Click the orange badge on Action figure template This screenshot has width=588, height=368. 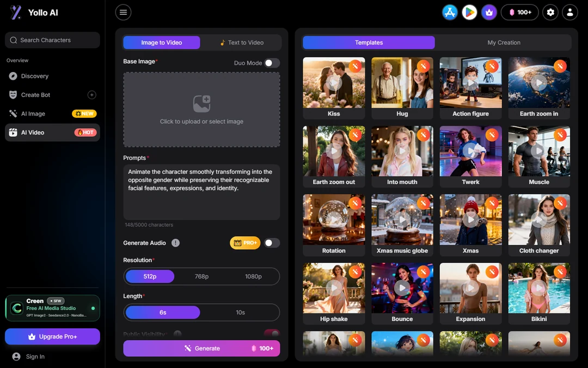492,66
